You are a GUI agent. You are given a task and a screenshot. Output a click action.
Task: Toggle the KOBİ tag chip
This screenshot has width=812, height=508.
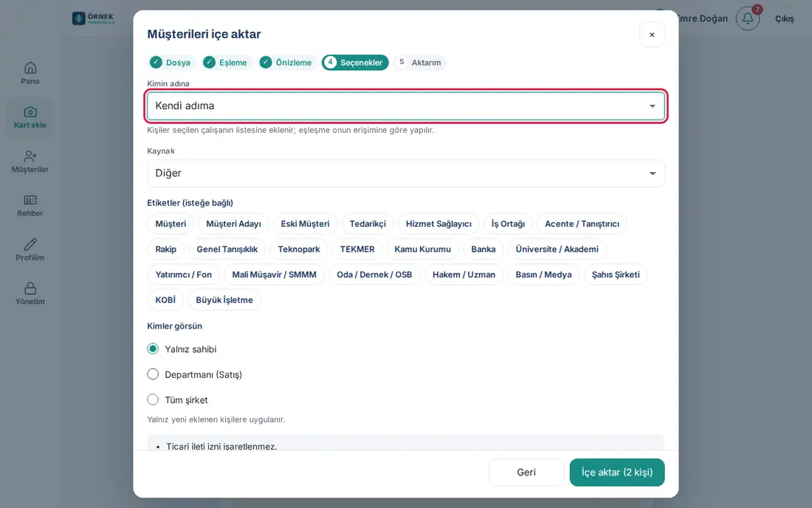coord(165,300)
